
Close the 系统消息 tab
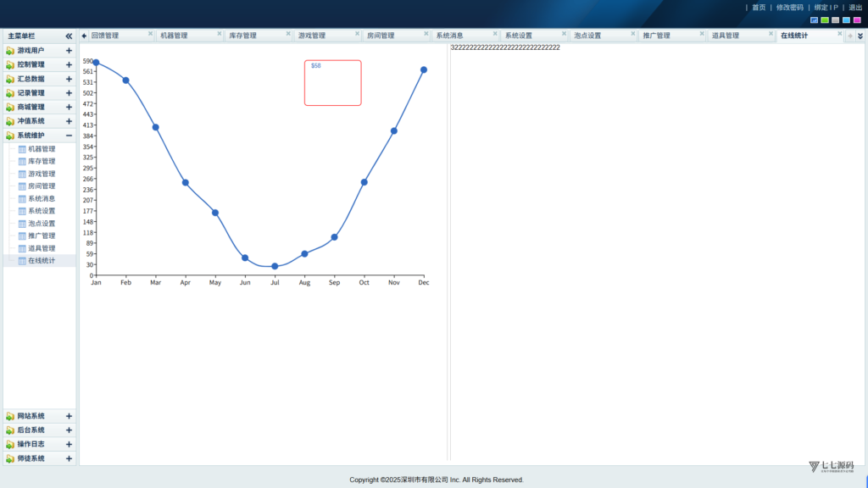[x=495, y=34]
